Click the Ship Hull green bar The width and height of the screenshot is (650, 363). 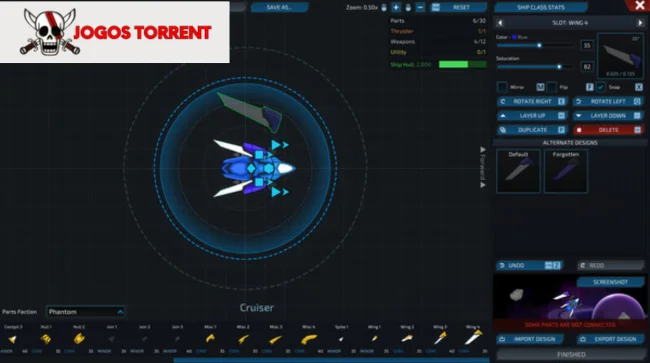(x=463, y=64)
